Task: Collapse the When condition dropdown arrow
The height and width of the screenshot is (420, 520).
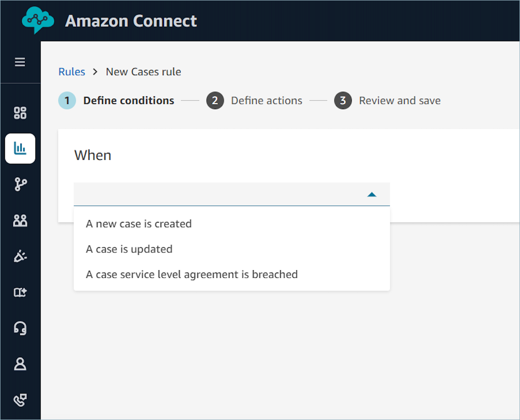Action: tap(373, 194)
